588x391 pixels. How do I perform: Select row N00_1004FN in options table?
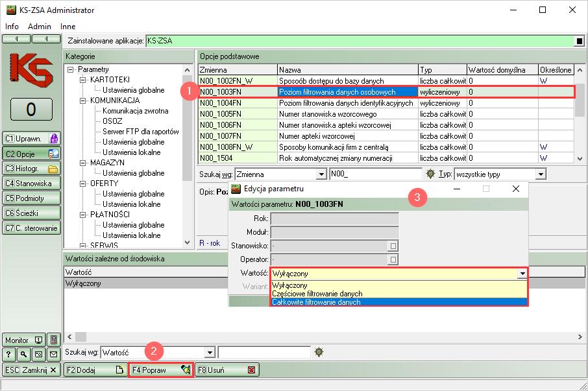[x=386, y=103]
